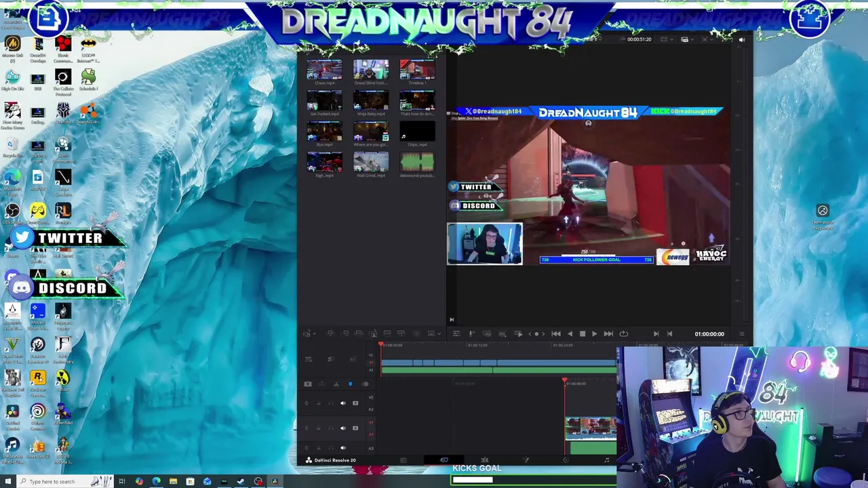868x488 pixels.
Task: Mute the A3 track speaker icon
Action: [342, 447]
